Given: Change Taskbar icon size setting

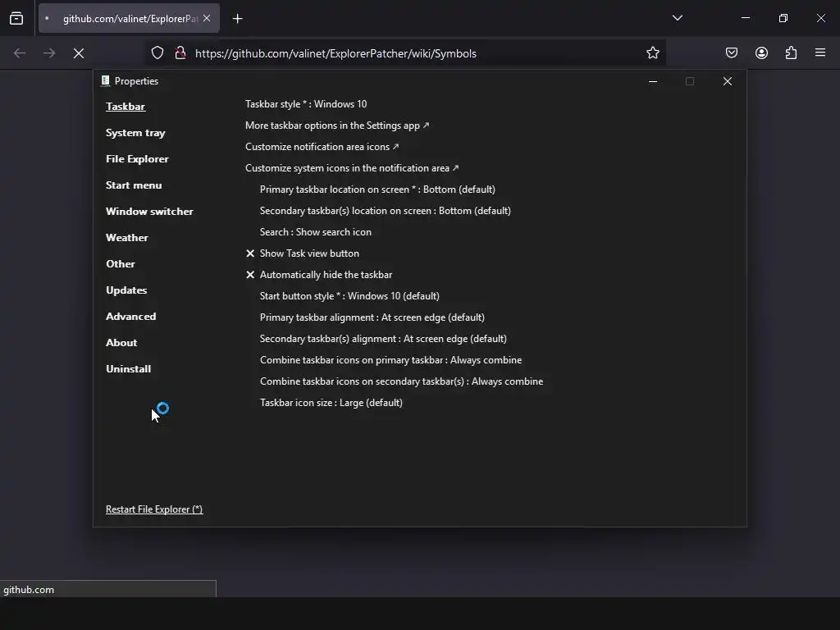Looking at the screenshot, I should 331,403.
